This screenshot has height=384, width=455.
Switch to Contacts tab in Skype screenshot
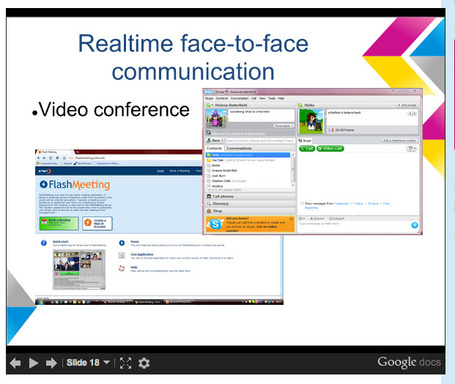tap(214, 148)
